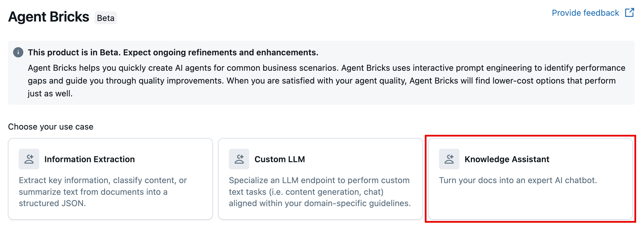Screen dimensions: 644x230
Task: Click the bold 'This product is in Beta' notice
Action: click(x=173, y=52)
